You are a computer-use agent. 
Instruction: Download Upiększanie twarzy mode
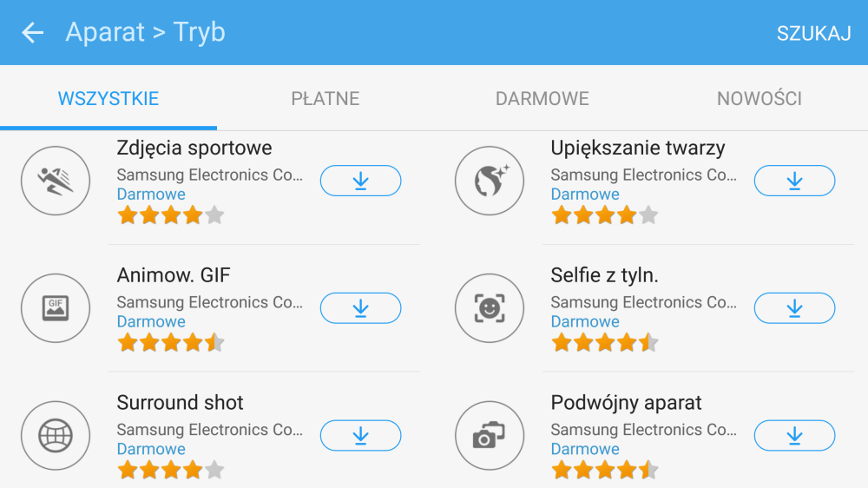click(x=794, y=181)
